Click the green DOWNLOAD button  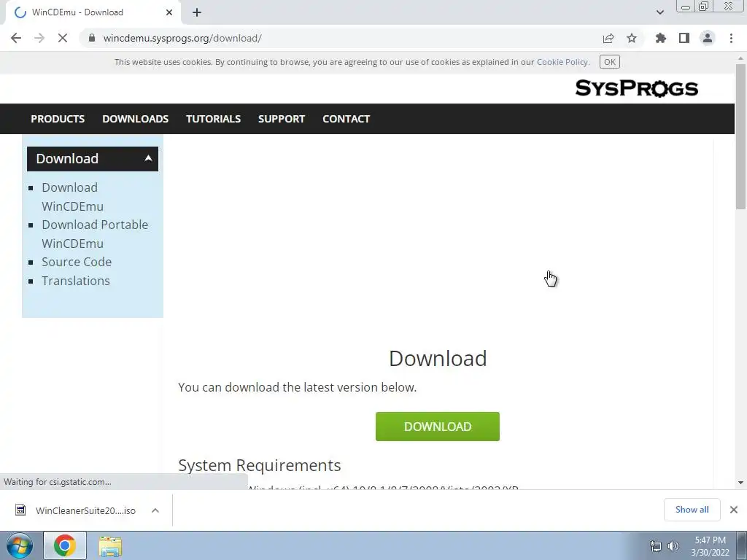(x=438, y=427)
